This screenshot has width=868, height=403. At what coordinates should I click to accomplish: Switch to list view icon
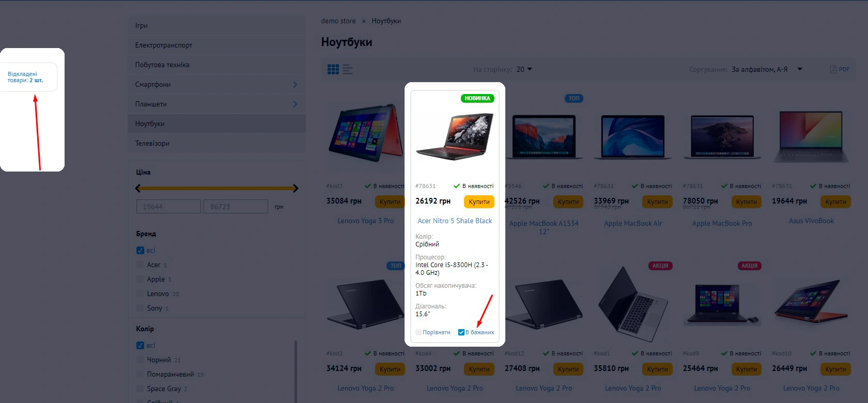[348, 69]
